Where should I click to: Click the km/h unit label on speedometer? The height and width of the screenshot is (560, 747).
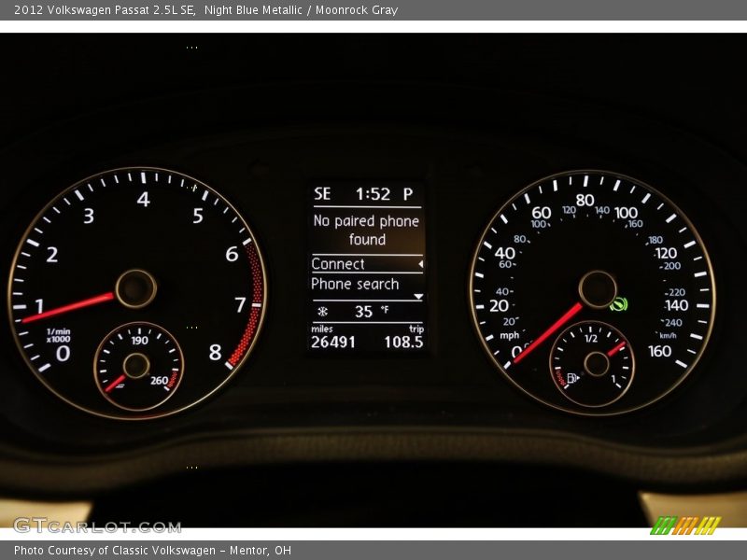[x=668, y=335]
